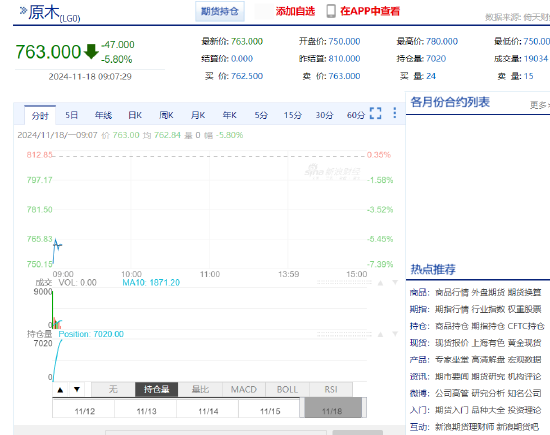Screen dimensions: 550x435
Task: Click the MA10: 1871.20 label
Action: coord(151,283)
